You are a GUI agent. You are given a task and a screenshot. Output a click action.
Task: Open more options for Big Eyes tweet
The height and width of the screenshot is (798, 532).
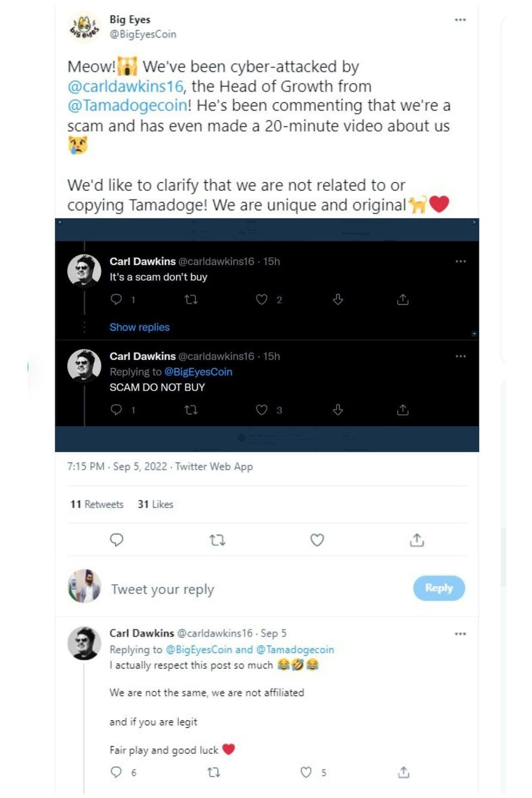tap(460, 20)
